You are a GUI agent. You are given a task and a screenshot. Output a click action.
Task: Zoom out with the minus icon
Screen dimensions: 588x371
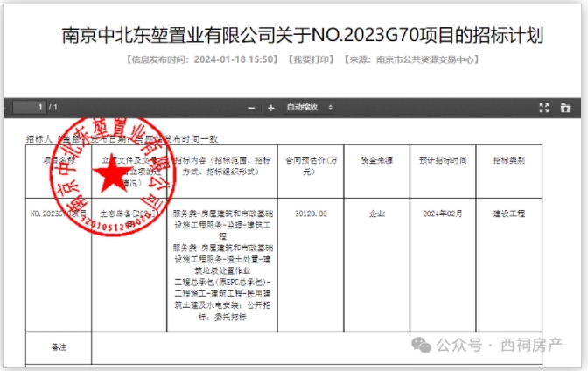pyautogui.click(x=251, y=108)
